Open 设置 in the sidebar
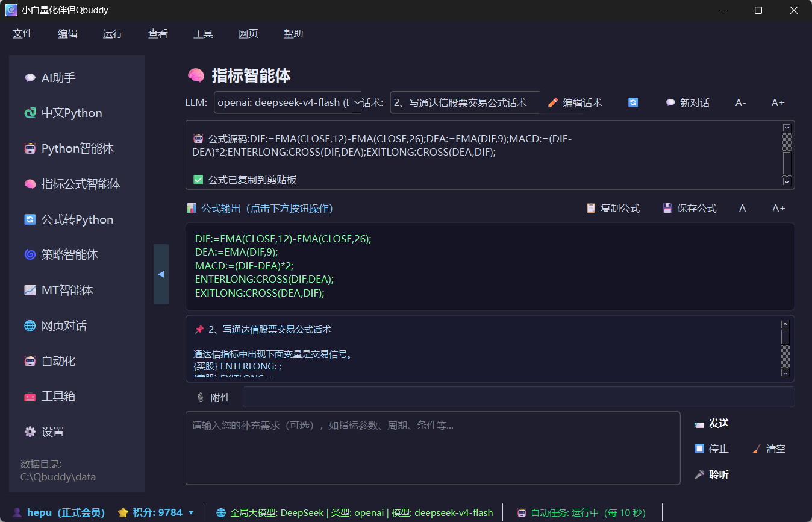 coord(77,432)
